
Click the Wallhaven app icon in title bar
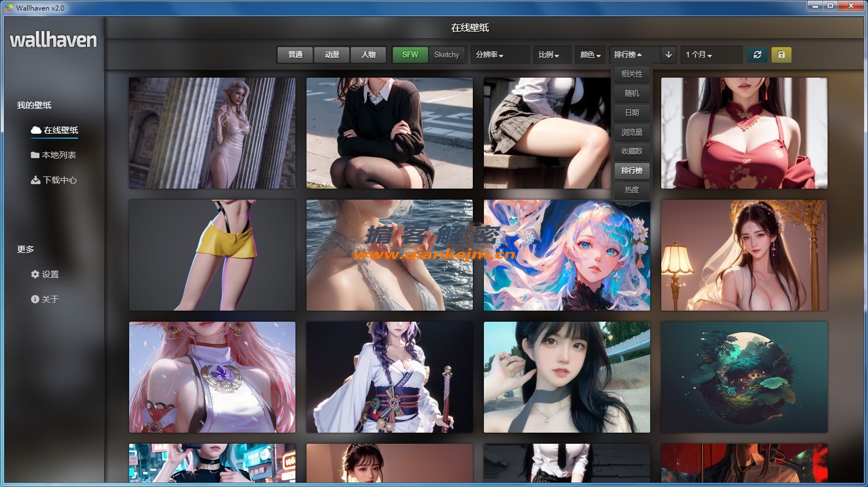(9, 8)
